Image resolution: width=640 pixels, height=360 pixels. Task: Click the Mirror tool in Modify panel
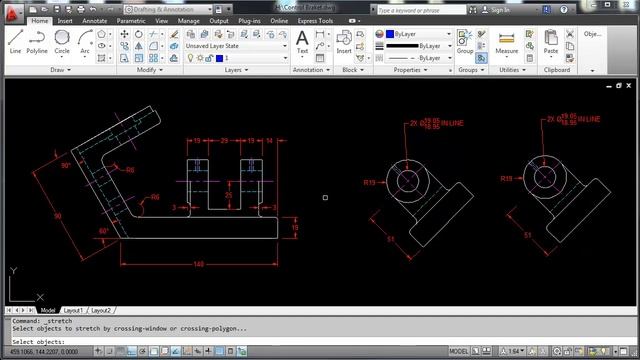click(x=139, y=46)
